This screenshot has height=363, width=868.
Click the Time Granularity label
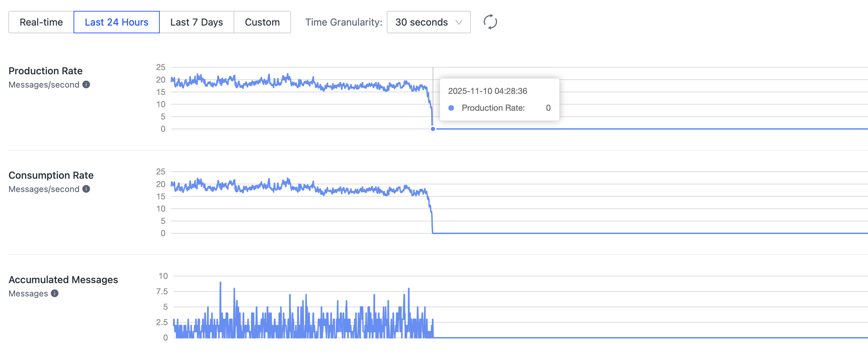pos(344,22)
